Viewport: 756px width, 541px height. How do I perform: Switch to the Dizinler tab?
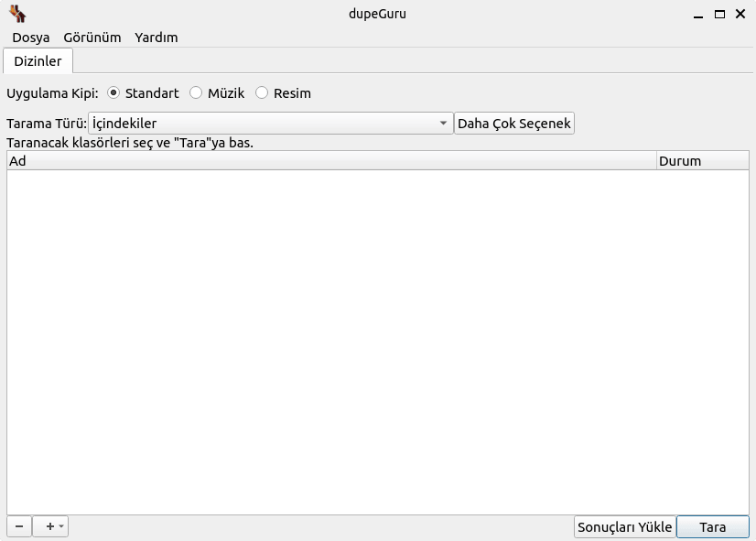pyautogui.click(x=38, y=61)
